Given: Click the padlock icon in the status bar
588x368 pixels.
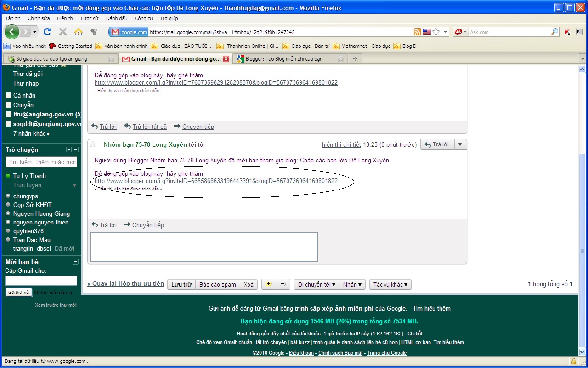Looking at the screenshot, I should coord(573,361).
